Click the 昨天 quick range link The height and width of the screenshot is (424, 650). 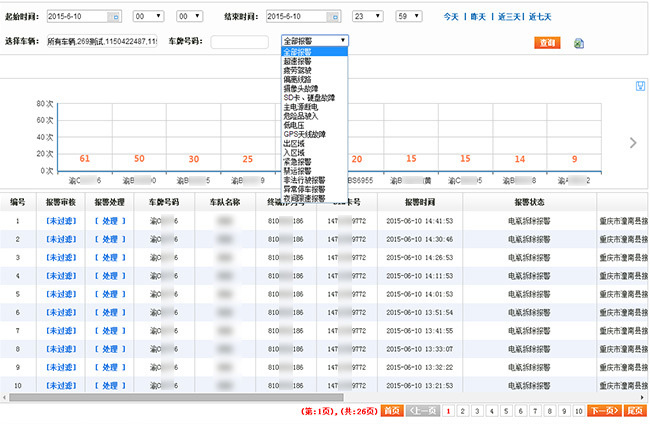point(478,17)
